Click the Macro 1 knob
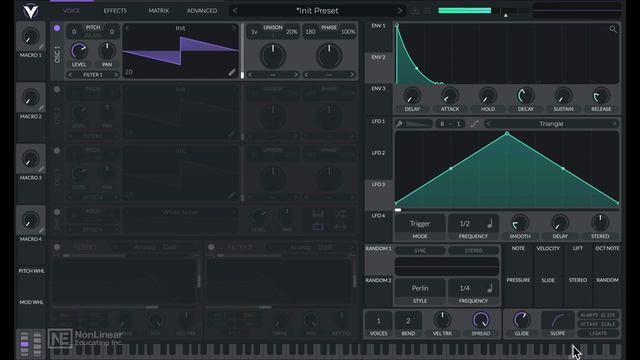This screenshot has width=640, height=360. coord(30,36)
